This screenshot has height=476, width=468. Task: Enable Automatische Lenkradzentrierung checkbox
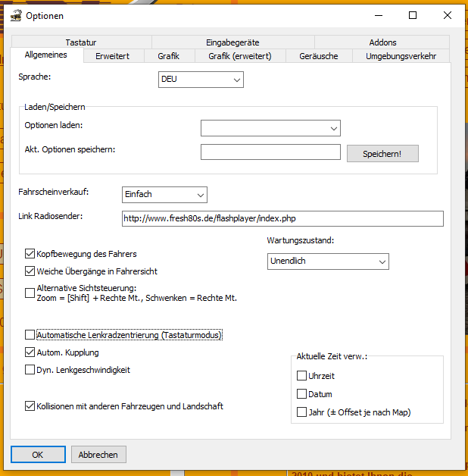[x=30, y=335]
